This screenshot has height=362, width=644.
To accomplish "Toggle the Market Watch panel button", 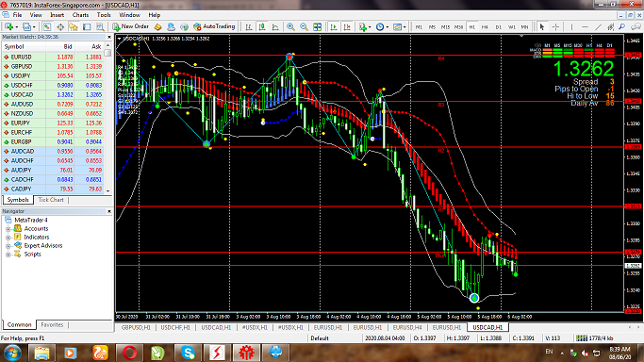I will (x=47, y=26).
